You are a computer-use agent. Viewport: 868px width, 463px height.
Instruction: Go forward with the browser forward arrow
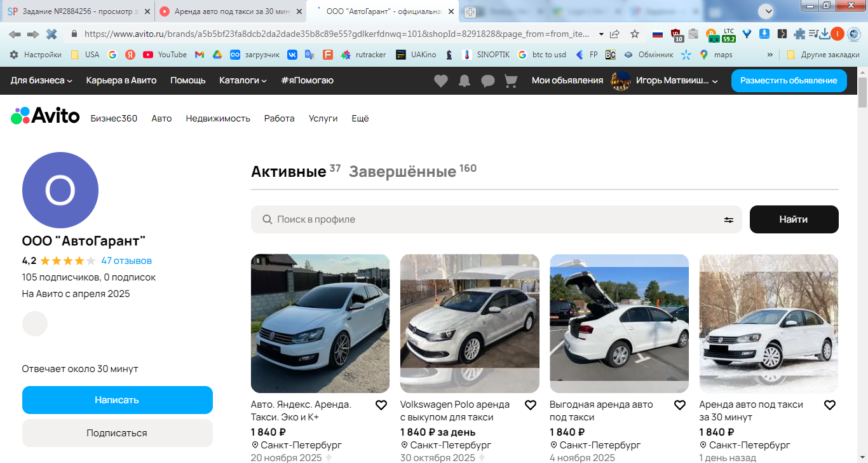tap(33, 34)
